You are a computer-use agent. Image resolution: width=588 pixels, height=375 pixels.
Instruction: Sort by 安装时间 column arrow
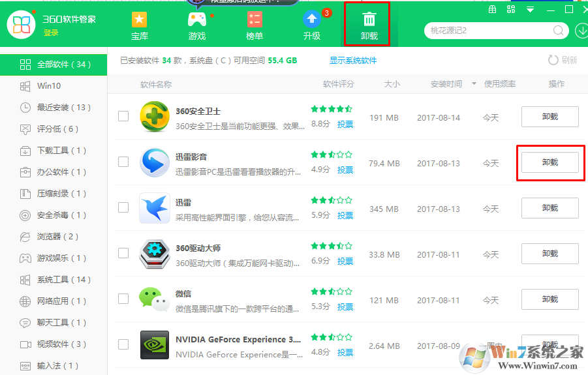coord(473,84)
